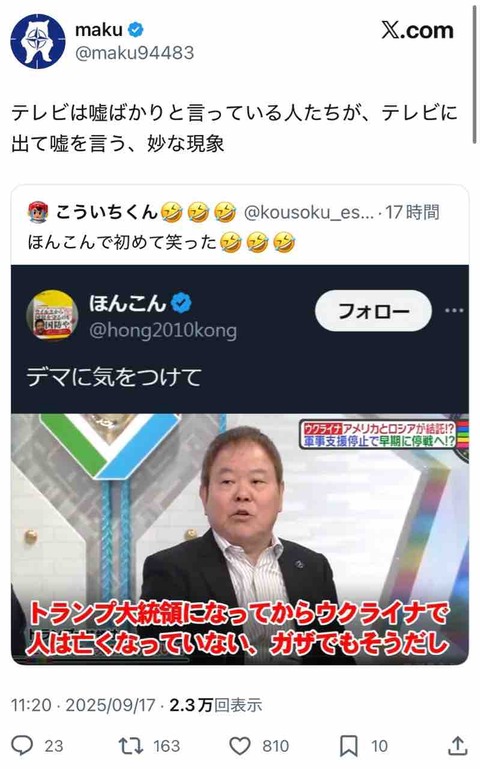This screenshot has width=480, height=769.
Task: Bookmark this post with bookmark icon
Action: coord(349,746)
